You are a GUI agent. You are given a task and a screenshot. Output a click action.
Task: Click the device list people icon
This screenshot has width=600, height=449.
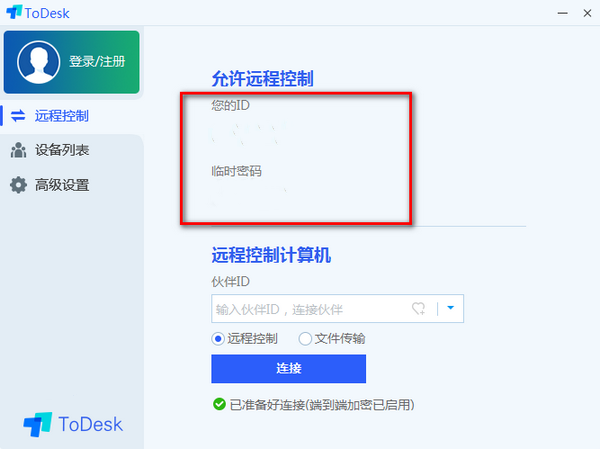coord(18,150)
